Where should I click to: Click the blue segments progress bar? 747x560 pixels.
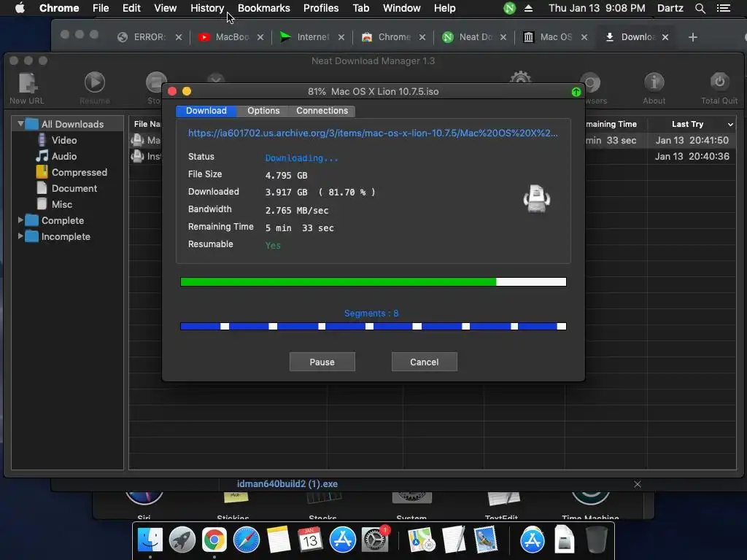tap(373, 326)
